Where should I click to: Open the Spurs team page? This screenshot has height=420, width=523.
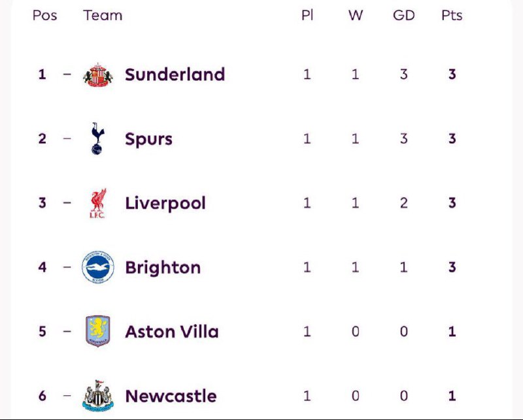[149, 139]
